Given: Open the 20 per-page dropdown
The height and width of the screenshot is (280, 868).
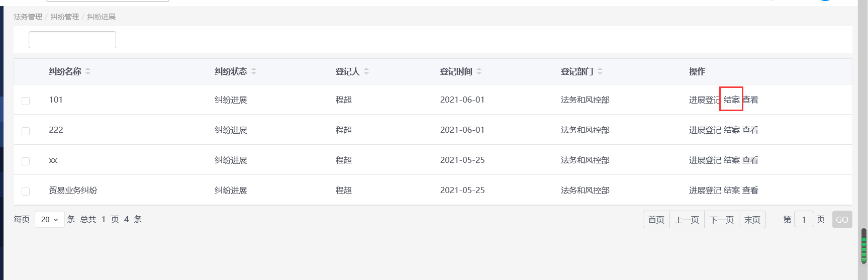Looking at the screenshot, I should click(50, 220).
